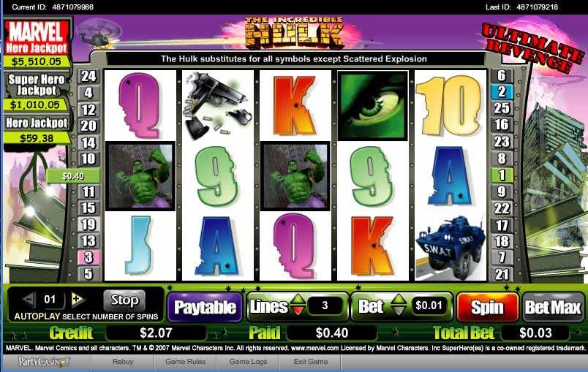
Task: Click the Marvel Hero Jackpot logo
Action: tap(37, 37)
